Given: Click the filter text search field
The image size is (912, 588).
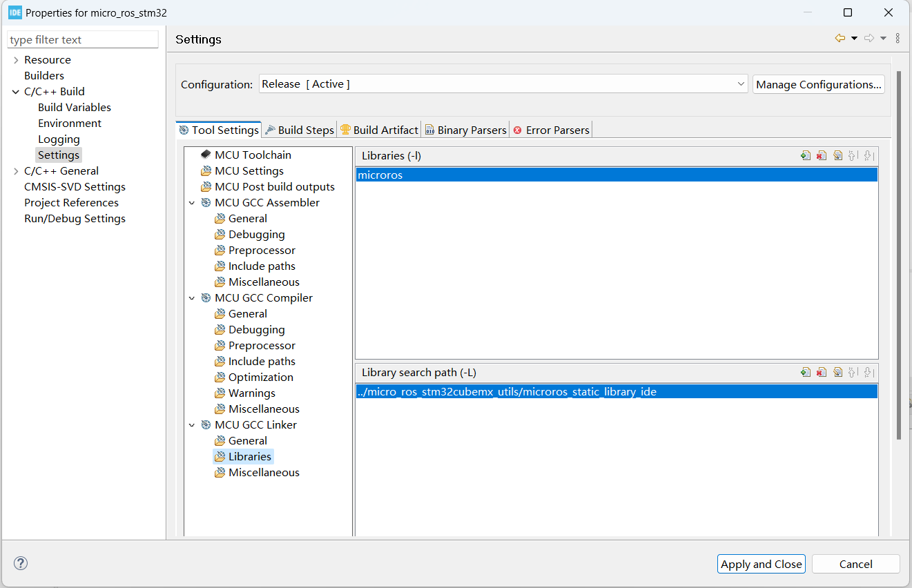Looking at the screenshot, I should point(83,40).
